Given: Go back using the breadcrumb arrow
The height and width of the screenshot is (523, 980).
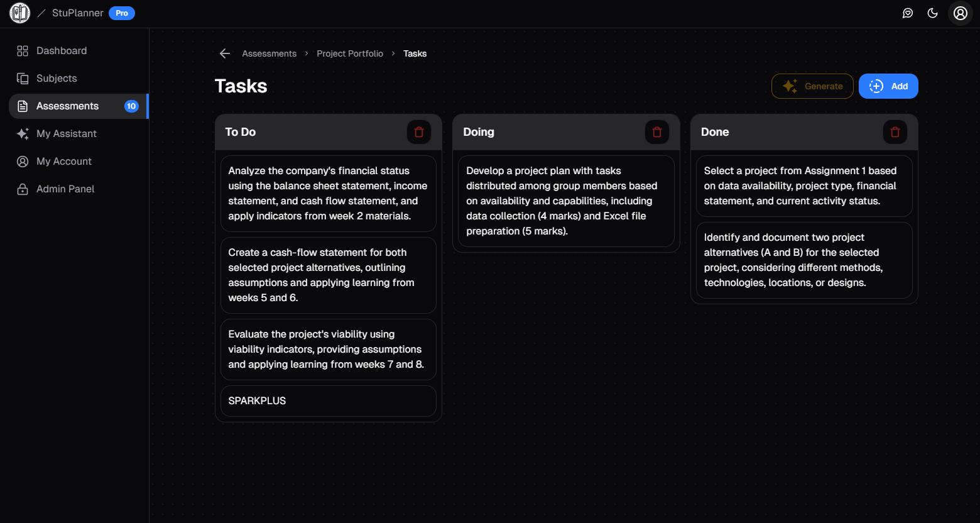Looking at the screenshot, I should pos(225,53).
